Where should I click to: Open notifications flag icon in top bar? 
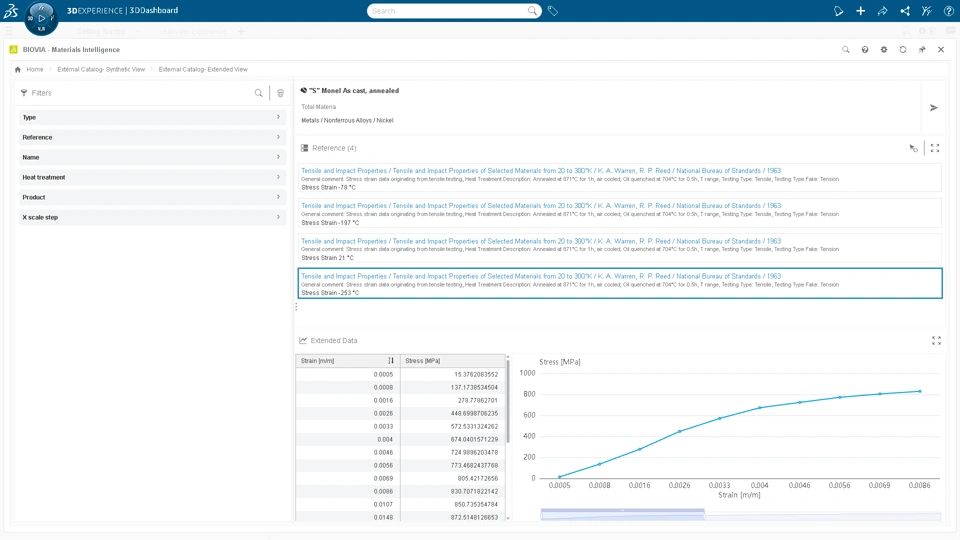click(838, 11)
